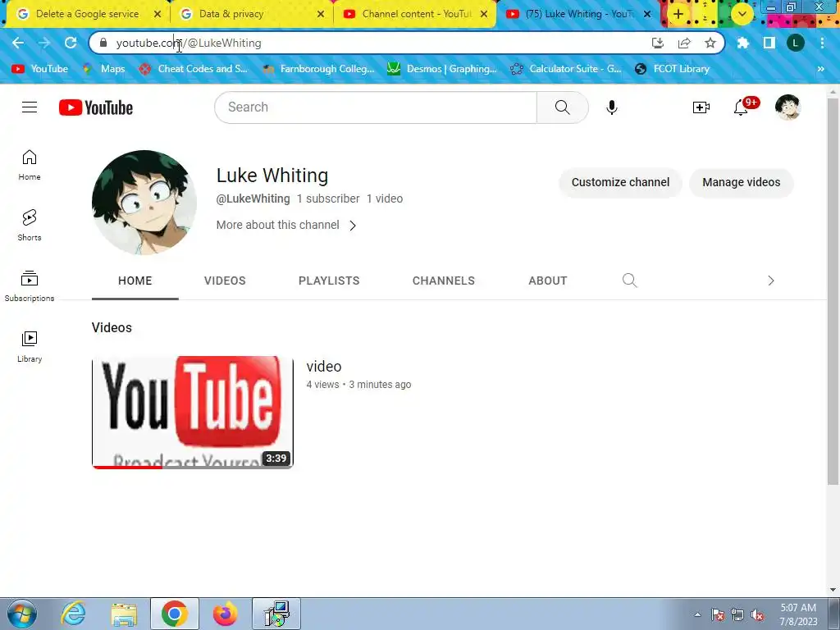Go to Home in the sidebar

tap(30, 164)
